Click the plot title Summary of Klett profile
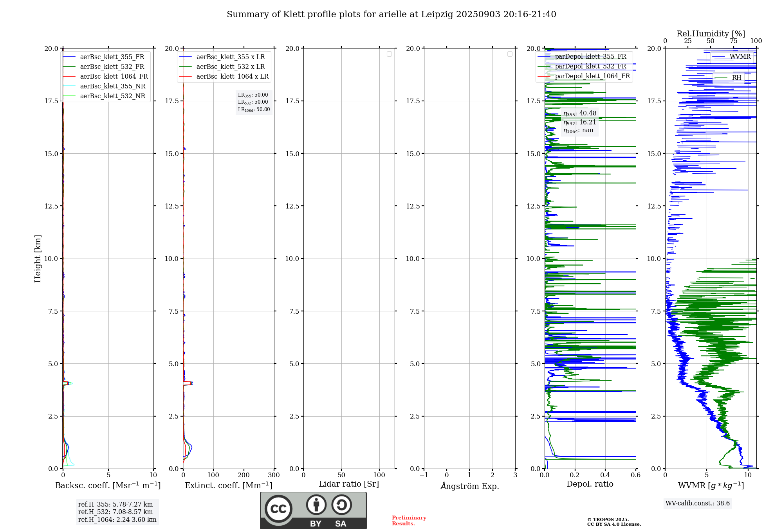Image resolution: width=783 pixels, height=532 pixels. [x=391, y=14]
